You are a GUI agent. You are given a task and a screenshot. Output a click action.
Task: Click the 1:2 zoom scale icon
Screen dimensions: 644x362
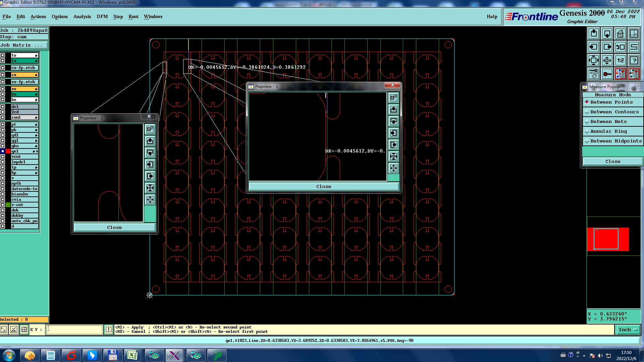coord(620,61)
